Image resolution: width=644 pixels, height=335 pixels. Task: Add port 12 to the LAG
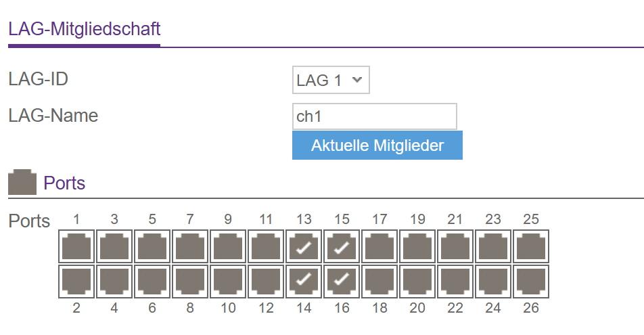266,281
